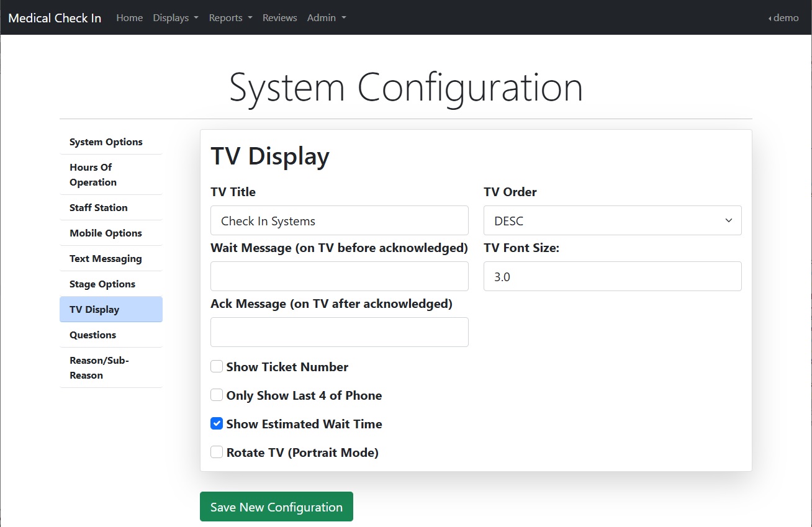Enable Only Show Last 4 of Phone
This screenshot has height=527, width=812.
[x=217, y=395]
